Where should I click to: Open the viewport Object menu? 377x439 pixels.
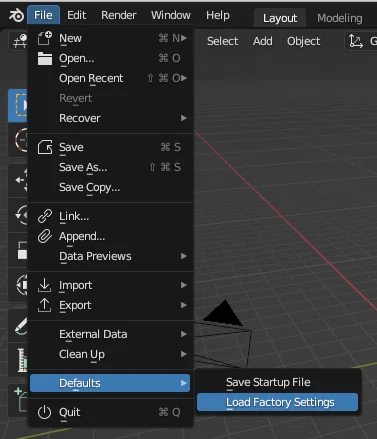click(x=303, y=41)
